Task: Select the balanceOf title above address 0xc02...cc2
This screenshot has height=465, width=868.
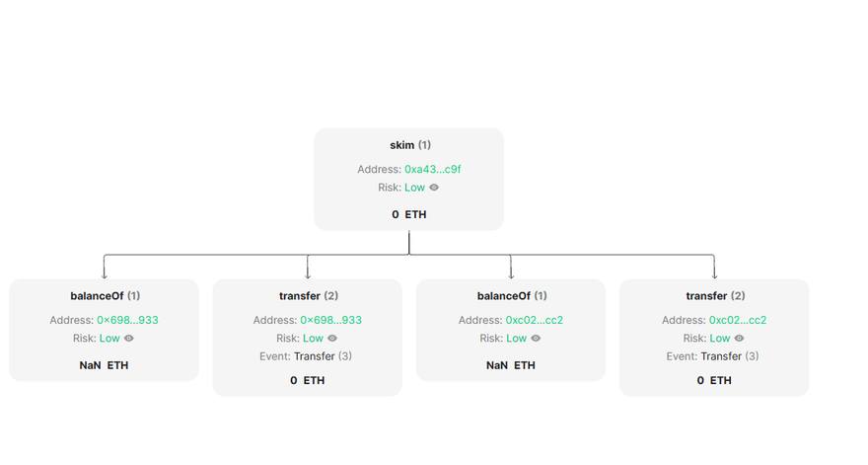Action: [511, 296]
